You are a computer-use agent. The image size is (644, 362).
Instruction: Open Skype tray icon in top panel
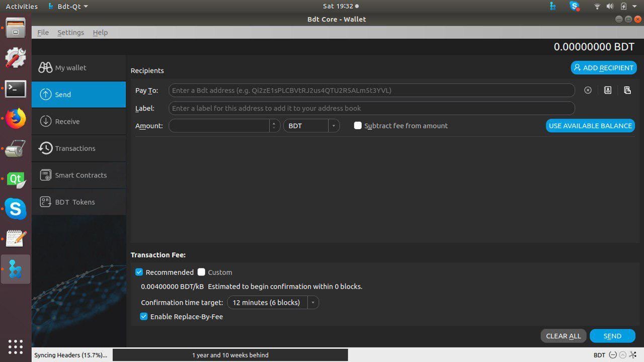tap(575, 7)
